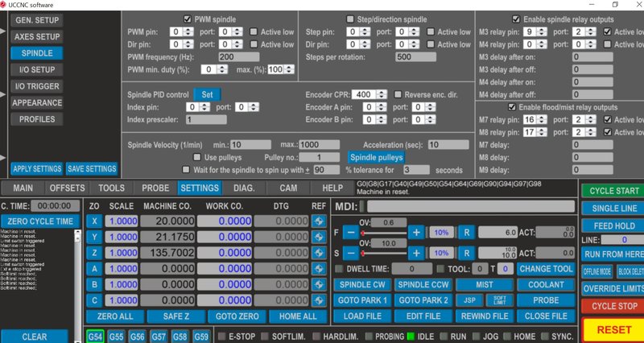Click the JSP button
The height and width of the screenshot is (343, 644).
(469, 300)
